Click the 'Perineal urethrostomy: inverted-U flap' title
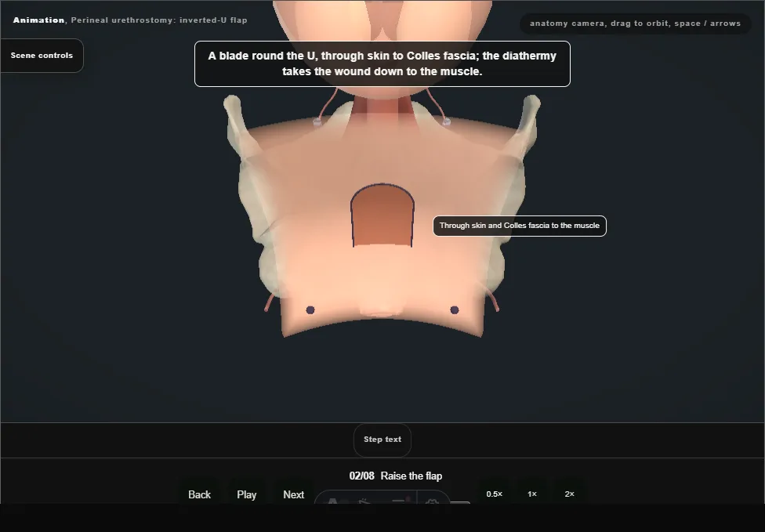This screenshot has width=765, height=532. [x=159, y=20]
